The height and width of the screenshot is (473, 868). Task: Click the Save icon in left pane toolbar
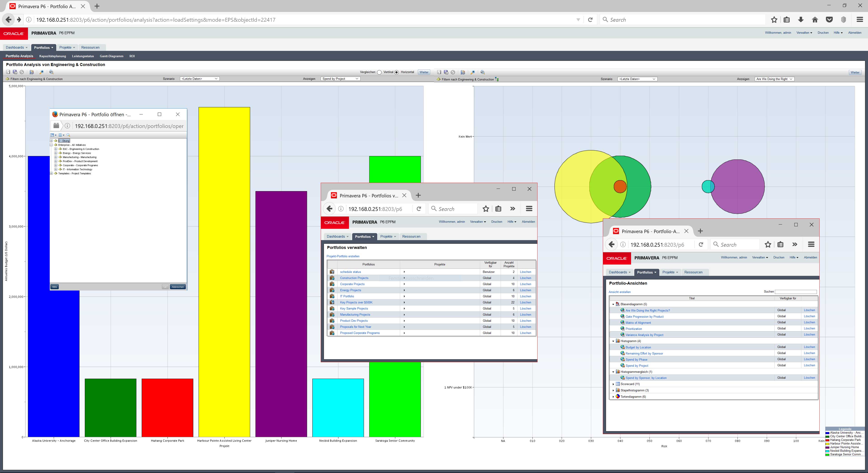click(x=8, y=72)
